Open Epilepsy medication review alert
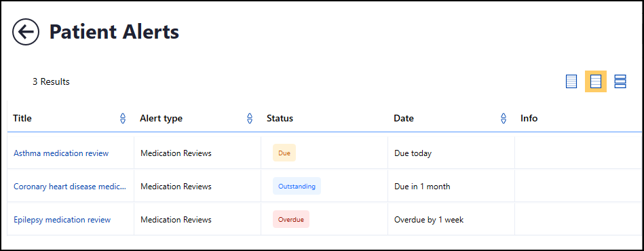644x251 pixels. 62,220
